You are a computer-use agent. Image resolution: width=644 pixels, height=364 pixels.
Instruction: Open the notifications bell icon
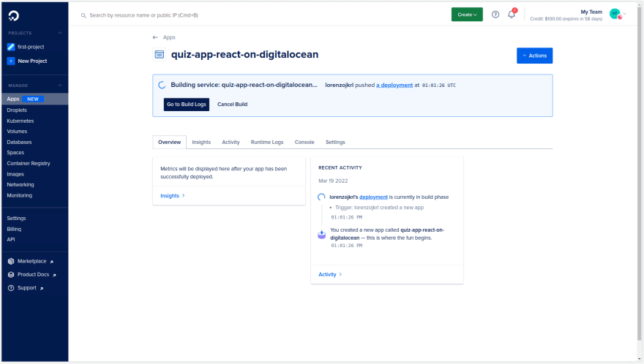coord(512,15)
